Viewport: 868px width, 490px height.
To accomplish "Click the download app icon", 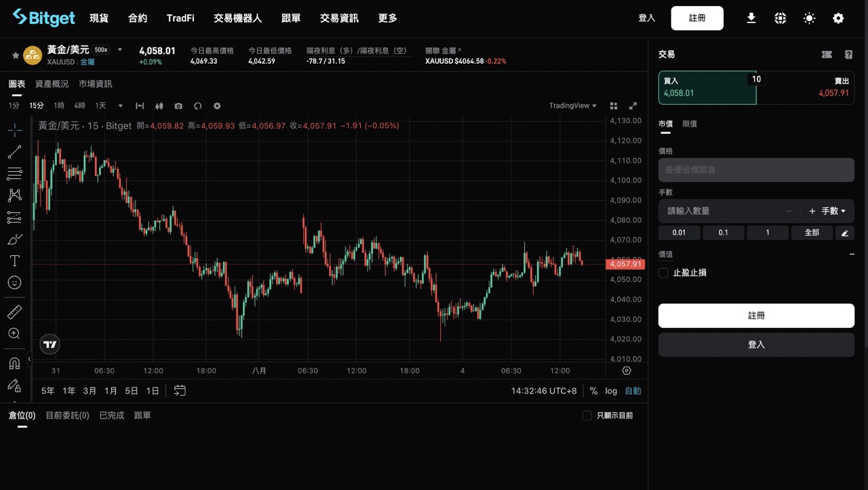I will (751, 18).
